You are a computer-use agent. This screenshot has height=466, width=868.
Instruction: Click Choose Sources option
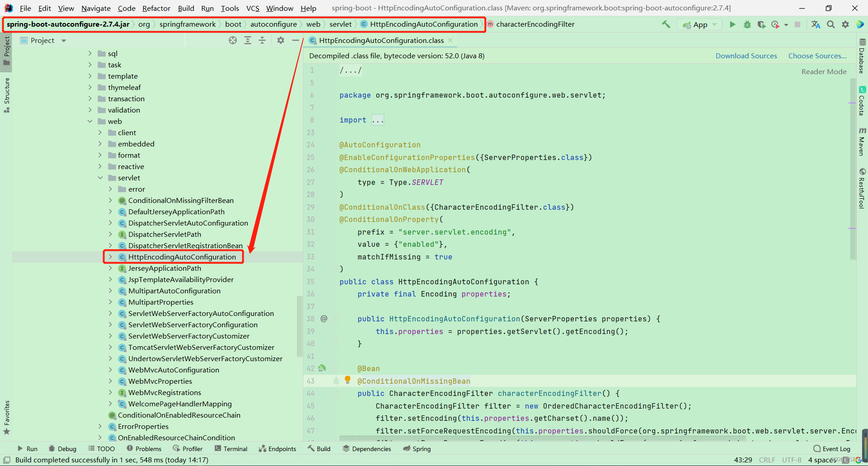tap(817, 56)
